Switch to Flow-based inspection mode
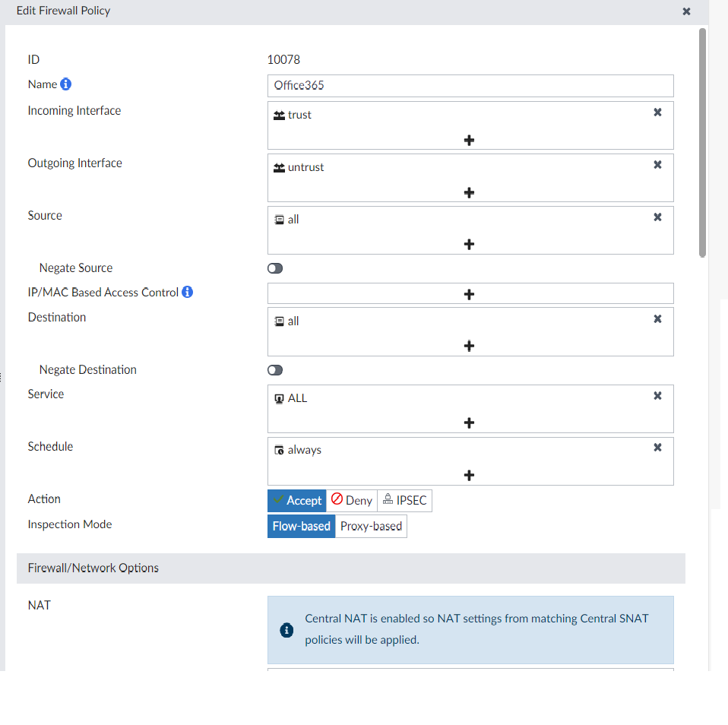 click(301, 526)
